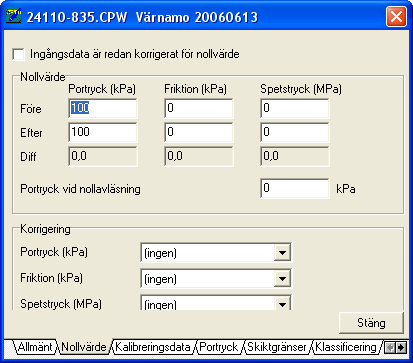Enable 'Ingångsdata är redan korrigerat för nollvärde' checkbox

(18, 54)
